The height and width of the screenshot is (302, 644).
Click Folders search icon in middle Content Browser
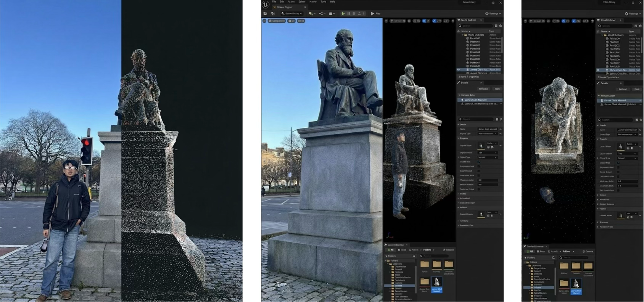coord(414,256)
